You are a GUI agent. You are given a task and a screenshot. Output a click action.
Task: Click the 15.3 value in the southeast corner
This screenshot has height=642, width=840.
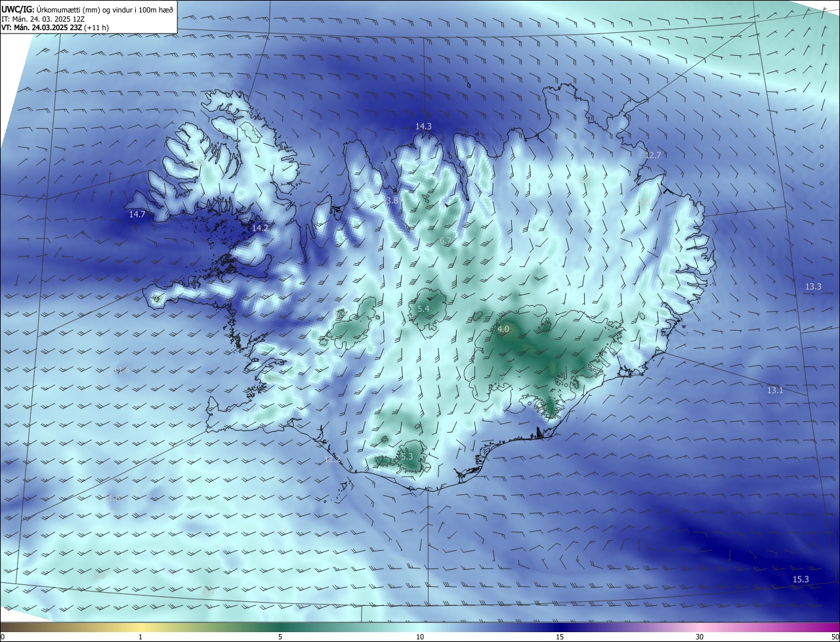(x=801, y=579)
